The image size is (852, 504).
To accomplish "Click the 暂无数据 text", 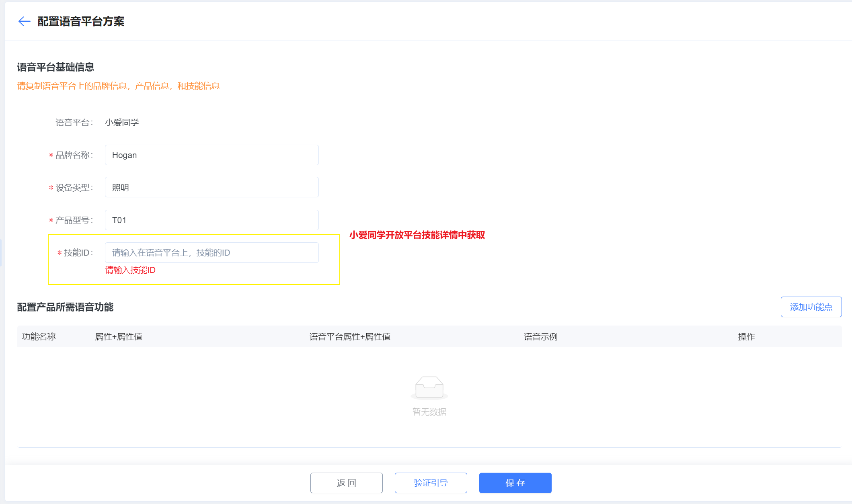I will coord(429,412).
